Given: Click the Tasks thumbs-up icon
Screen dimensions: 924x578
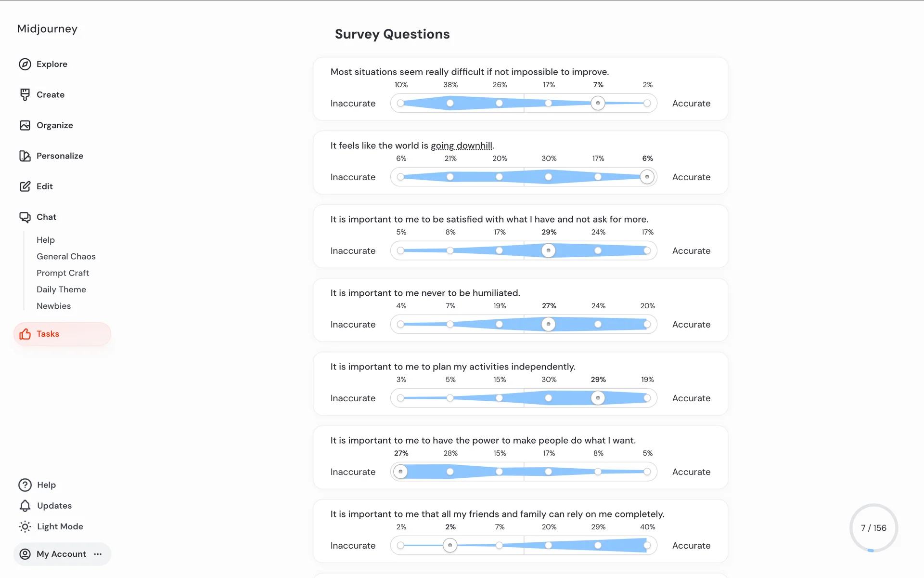Looking at the screenshot, I should coord(25,334).
